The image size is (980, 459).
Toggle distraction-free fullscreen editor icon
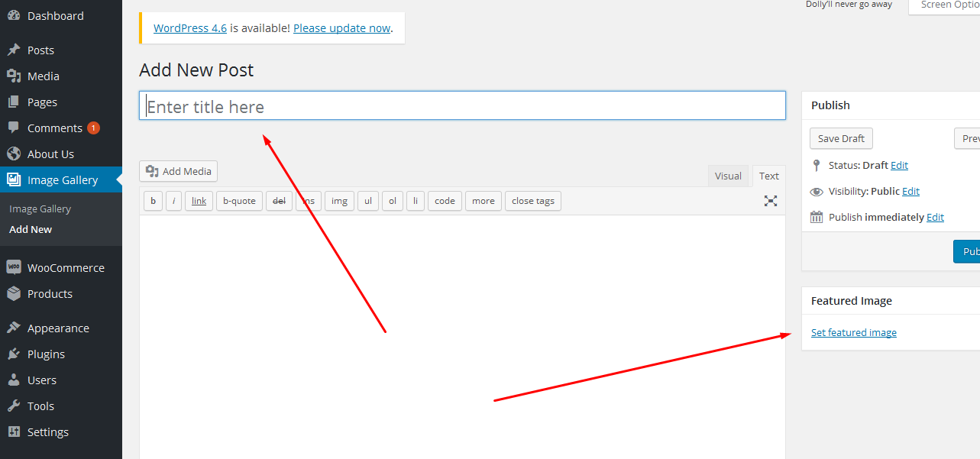click(771, 201)
